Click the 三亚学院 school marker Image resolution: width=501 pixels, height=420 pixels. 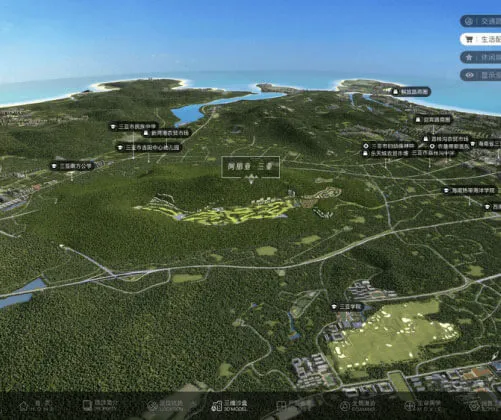tap(347, 307)
